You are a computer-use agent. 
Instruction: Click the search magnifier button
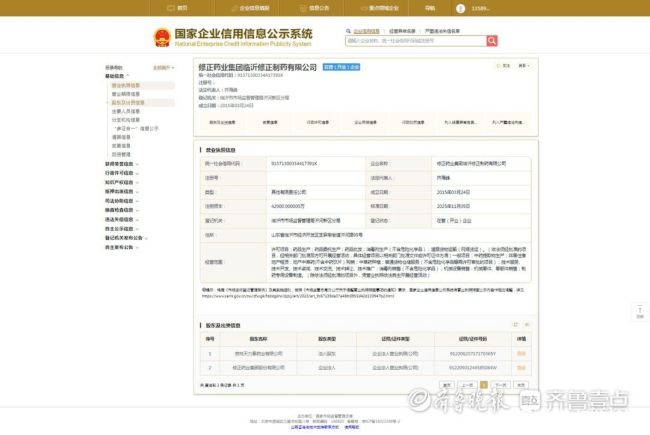[x=492, y=41]
